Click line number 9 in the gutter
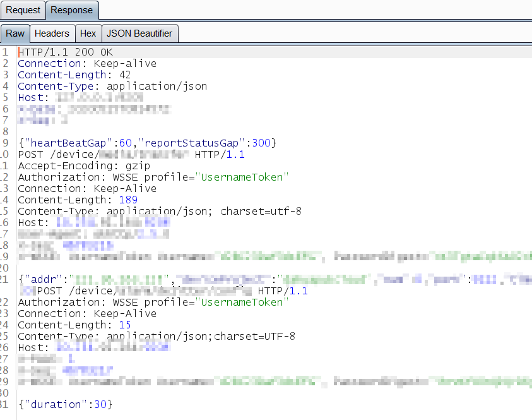This screenshot has width=532, height=420. tap(6, 143)
